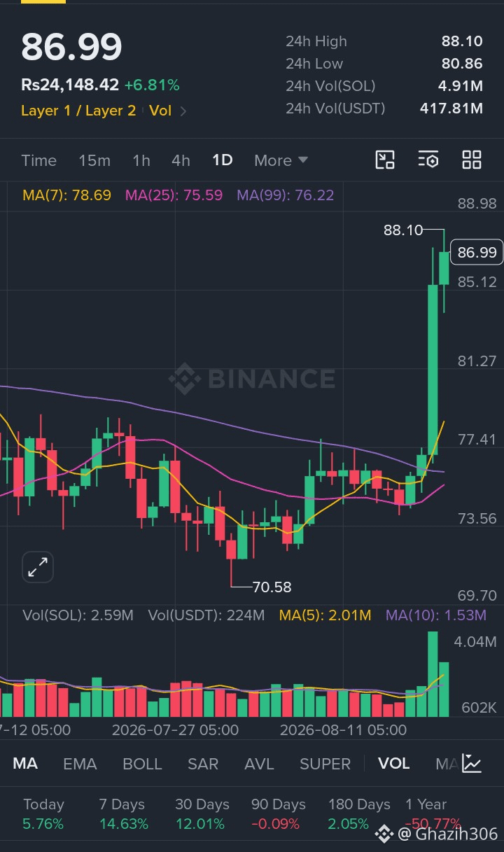Click the Vol tag link

[160, 111]
